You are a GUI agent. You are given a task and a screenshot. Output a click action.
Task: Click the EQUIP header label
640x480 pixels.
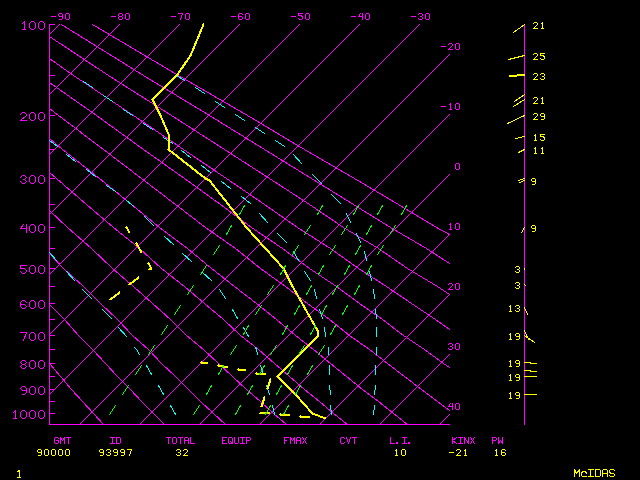[x=236, y=440]
